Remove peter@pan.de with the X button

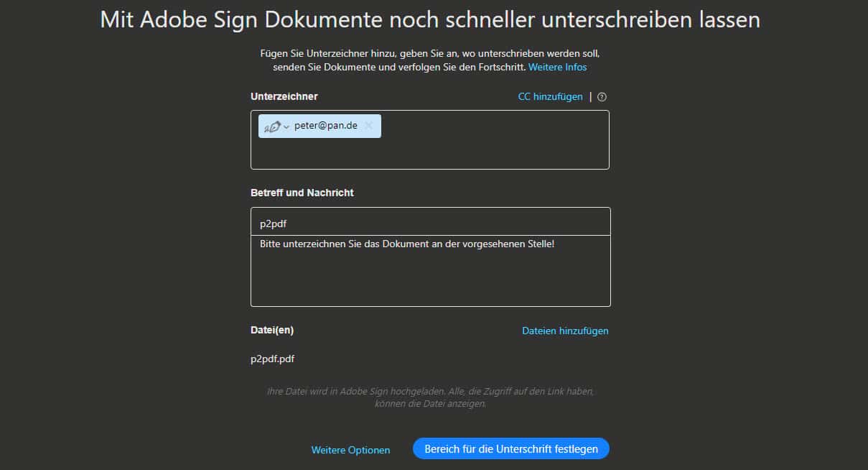tap(369, 126)
